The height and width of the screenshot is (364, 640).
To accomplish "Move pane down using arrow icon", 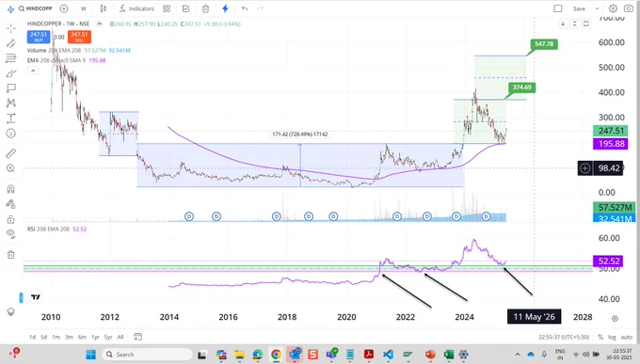I will click(563, 24).
